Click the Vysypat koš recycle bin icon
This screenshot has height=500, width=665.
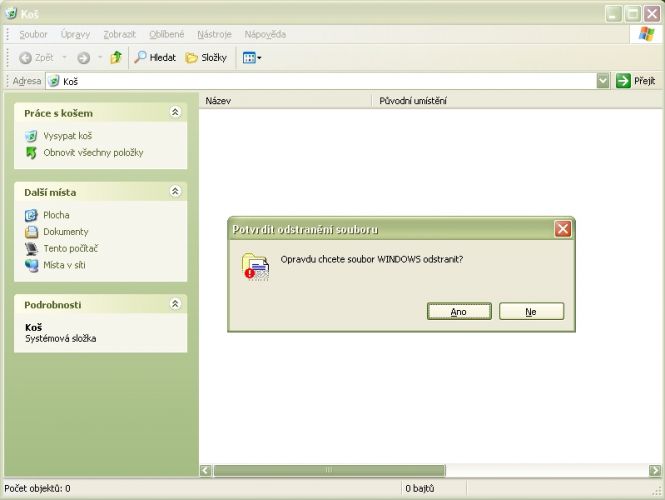tap(31, 136)
